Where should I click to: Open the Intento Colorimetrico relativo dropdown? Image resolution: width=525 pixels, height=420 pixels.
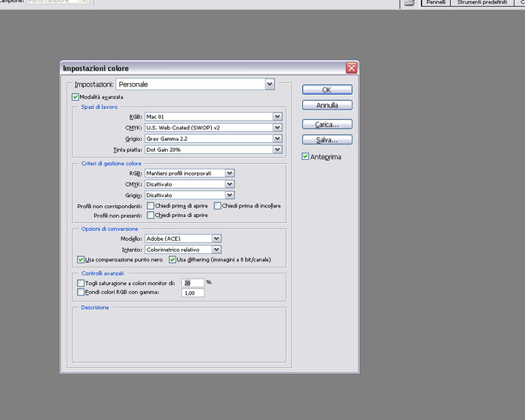point(216,250)
